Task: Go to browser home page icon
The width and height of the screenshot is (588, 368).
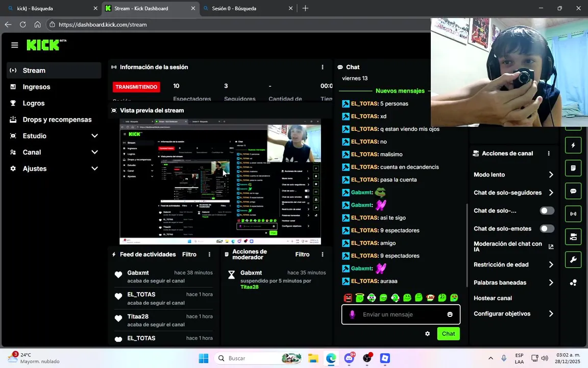Action: [x=37, y=25]
